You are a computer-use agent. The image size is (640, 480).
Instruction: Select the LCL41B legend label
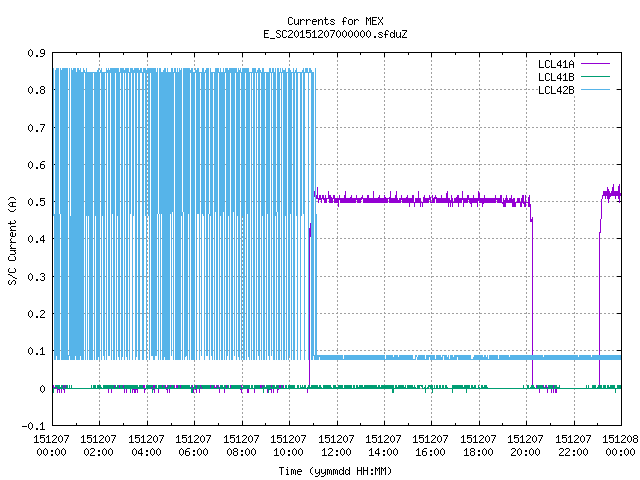(x=556, y=77)
